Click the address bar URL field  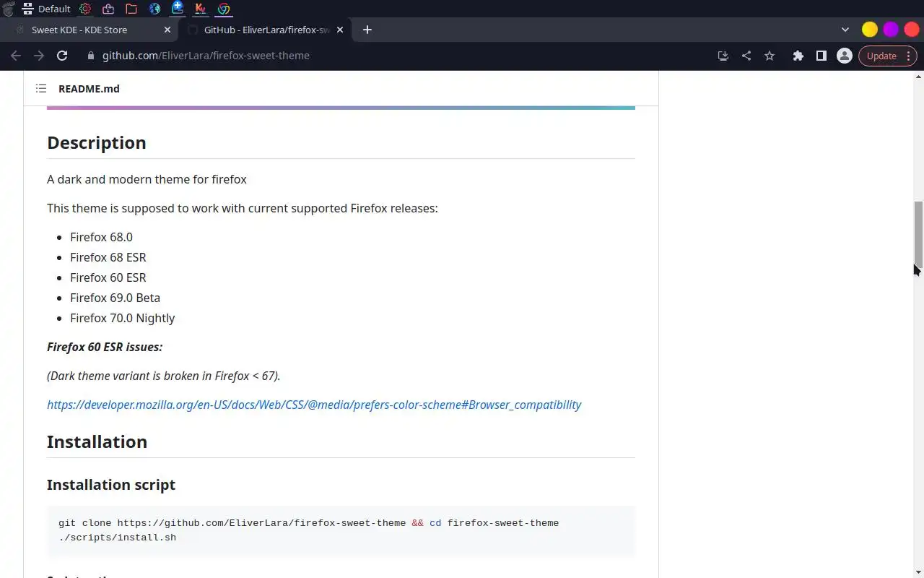[206, 56]
